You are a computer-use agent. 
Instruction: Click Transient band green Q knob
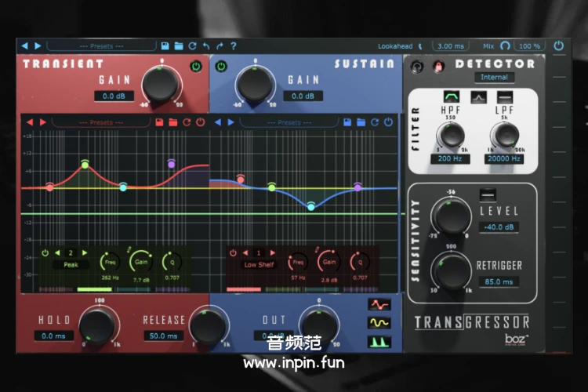[172, 262]
